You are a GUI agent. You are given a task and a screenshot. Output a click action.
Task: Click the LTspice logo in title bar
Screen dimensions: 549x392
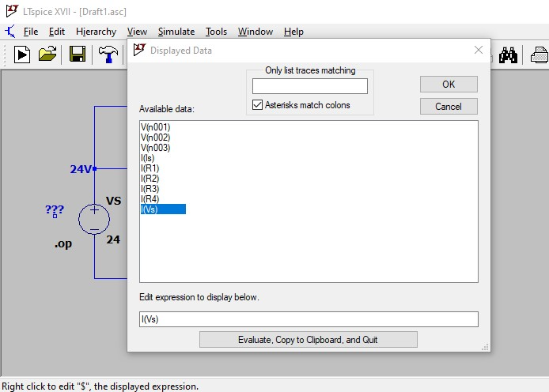click(x=12, y=11)
